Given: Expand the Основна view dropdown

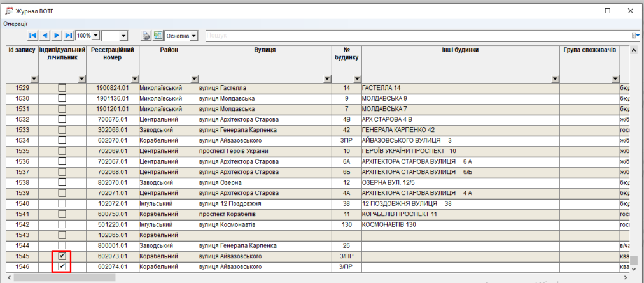Looking at the screenshot, I should pyautogui.click(x=194, y=36).
